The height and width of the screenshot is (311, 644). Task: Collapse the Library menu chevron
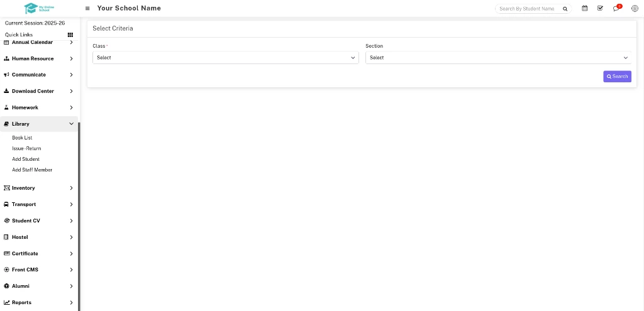tap(72, 124)
